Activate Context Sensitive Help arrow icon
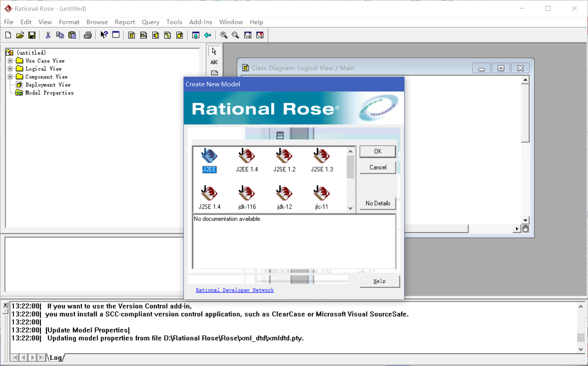This screenshot has height=366, width=588. pos(104,35)
